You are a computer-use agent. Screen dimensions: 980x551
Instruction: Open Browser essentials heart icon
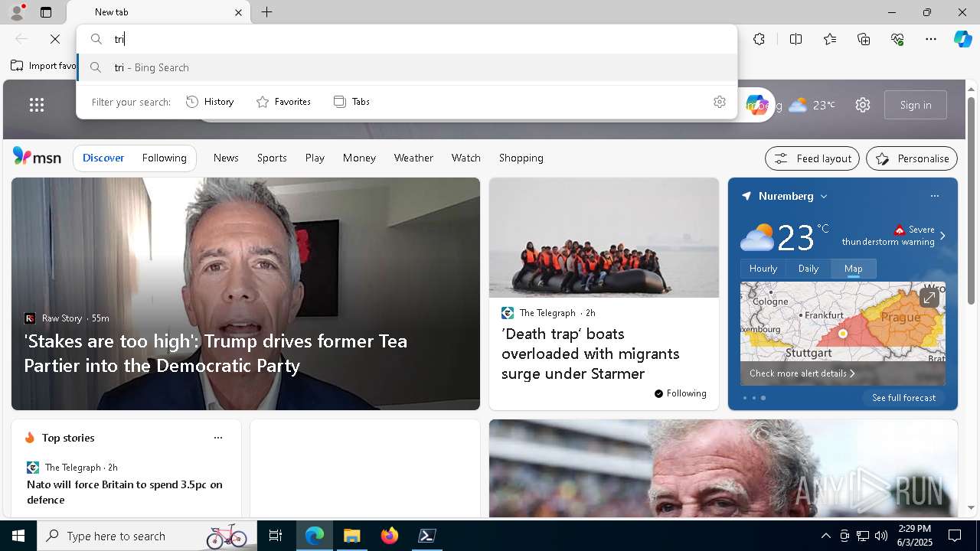click(897, 39)
